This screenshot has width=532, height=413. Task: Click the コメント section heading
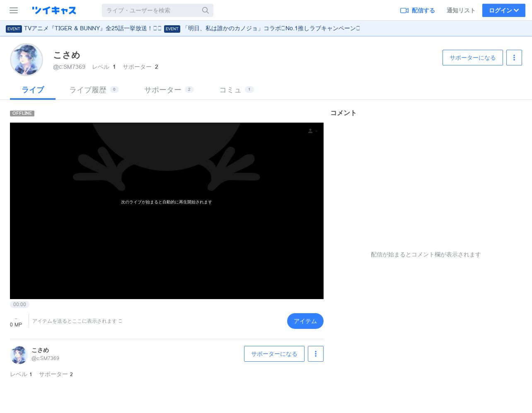pos(343,113)
